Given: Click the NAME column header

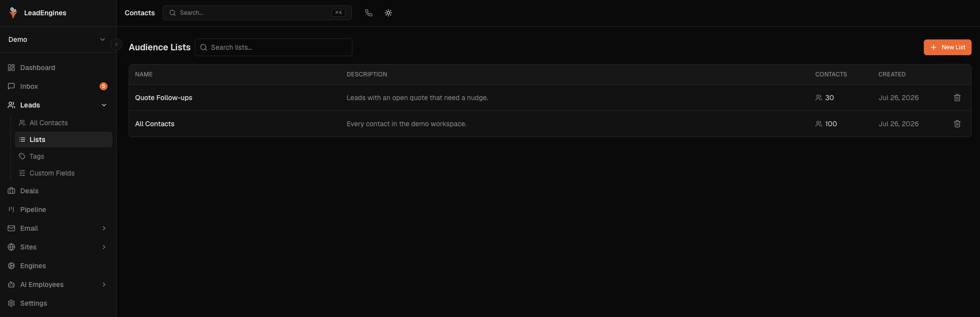Looking at the screenshot, I should (144, 74).
